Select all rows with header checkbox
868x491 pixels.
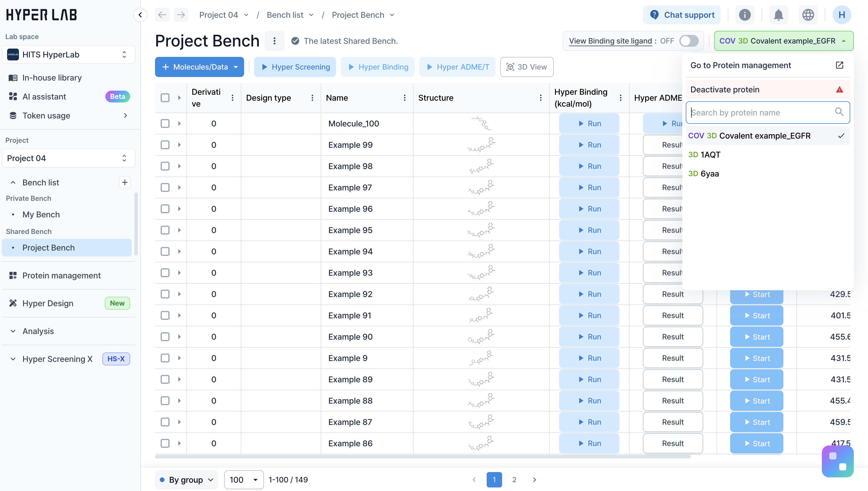tap(165, 98)
